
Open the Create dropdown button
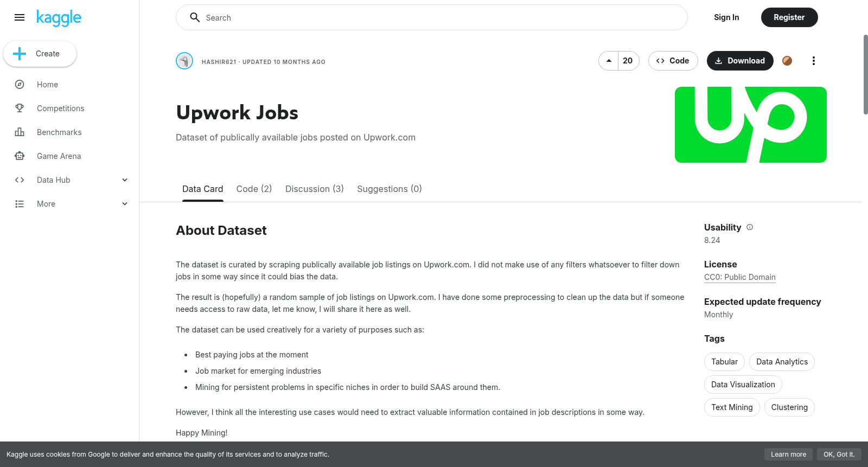coord(40,54)
